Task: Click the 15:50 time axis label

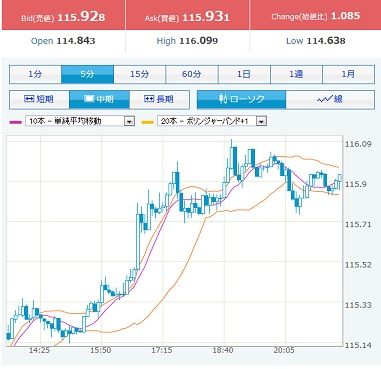Action: (x=101, y=350)
